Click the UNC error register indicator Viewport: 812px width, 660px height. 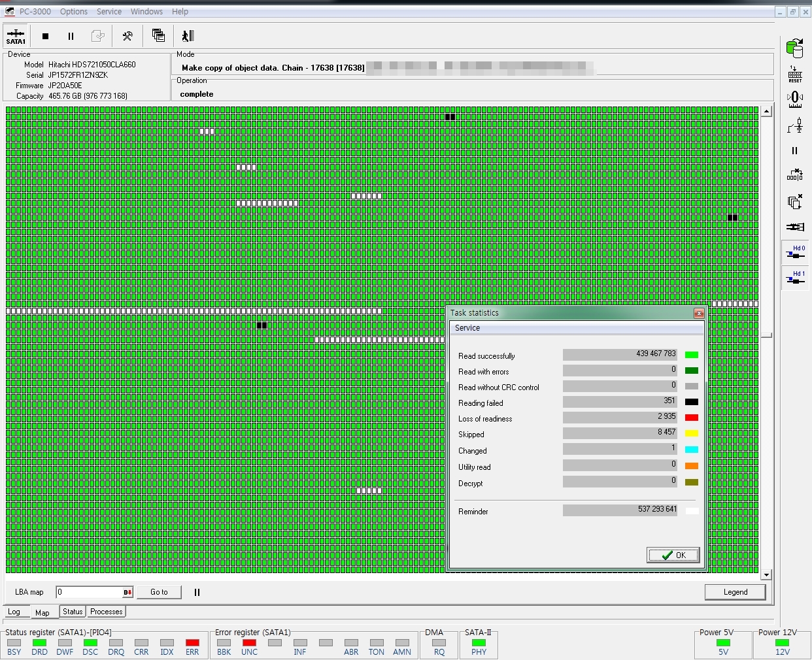[x=249, y=643]
